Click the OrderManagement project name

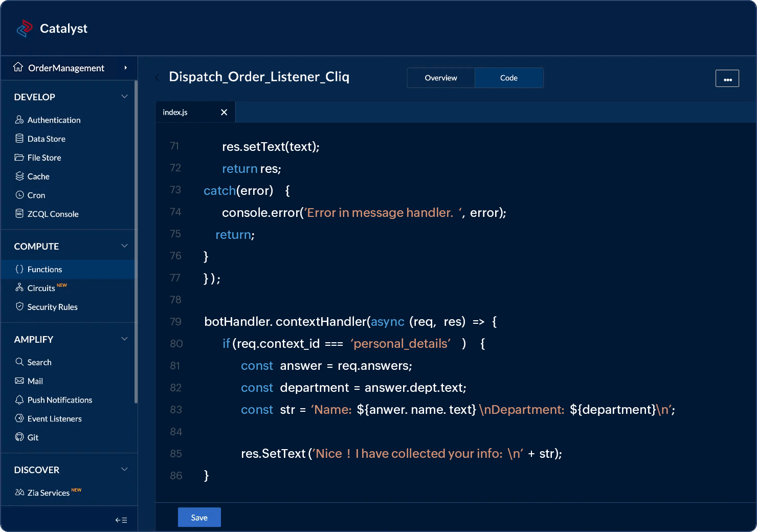point(66,68)
